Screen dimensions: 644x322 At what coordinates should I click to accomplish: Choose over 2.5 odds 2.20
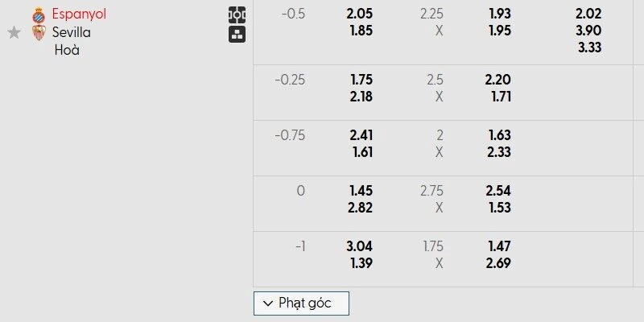pos(498,80)
